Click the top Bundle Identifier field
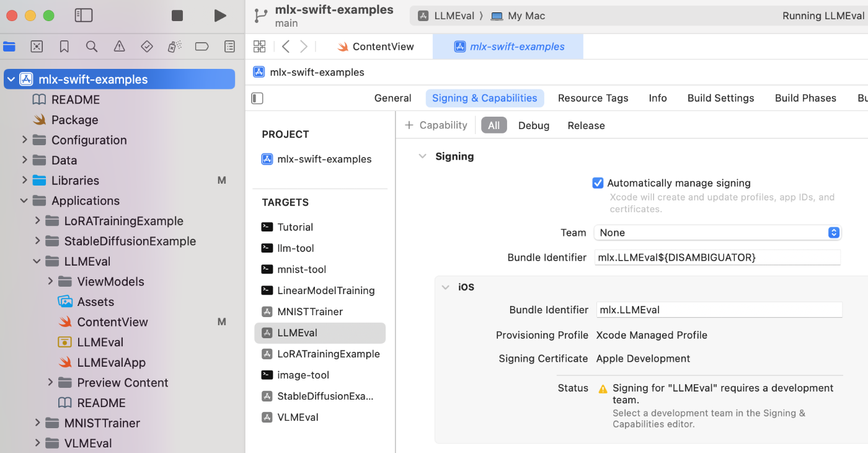Viewport: 868px width, 453px height. pos(717,257)
